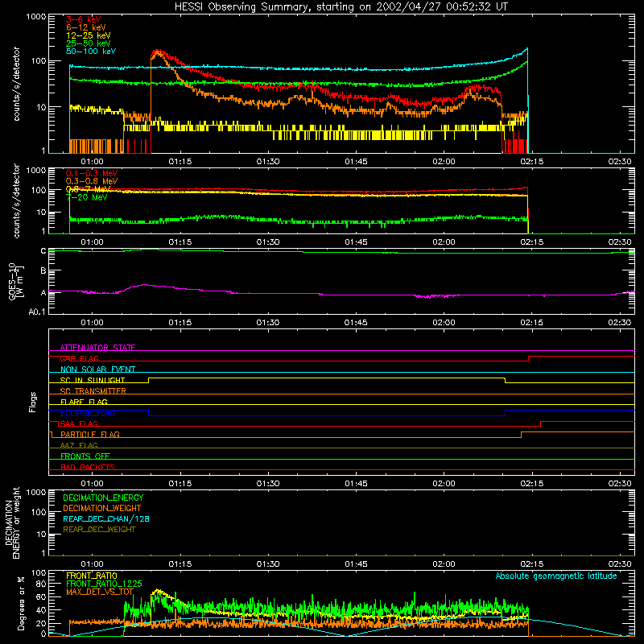Click the SC_IN_SUNLIGHT flag label
Image resolution: width=644 pixels, height=644 pixels.
pyautogui.click(x=93, y=380)
